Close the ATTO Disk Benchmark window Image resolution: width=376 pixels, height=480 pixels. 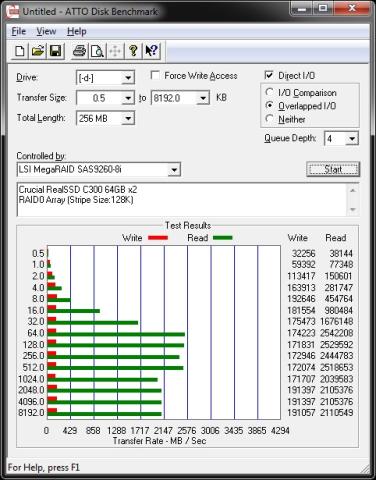click(x=351, y=9)
